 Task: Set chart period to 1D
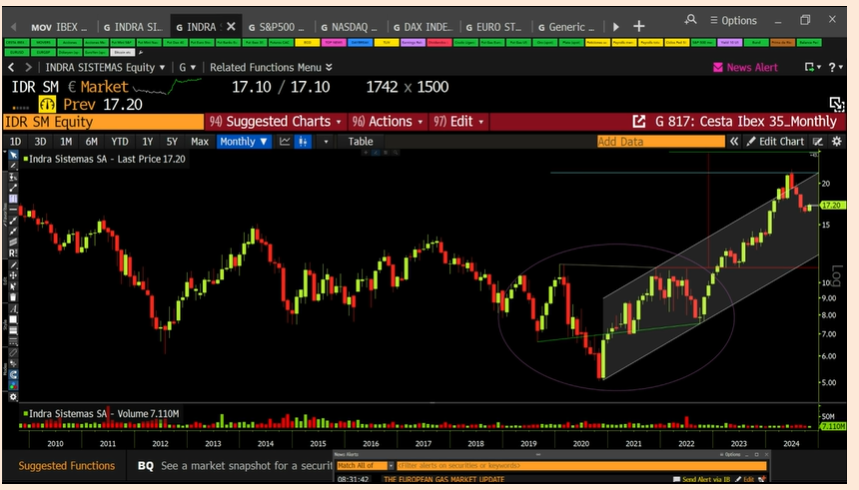pyautogui.click(x=15, y=141)
